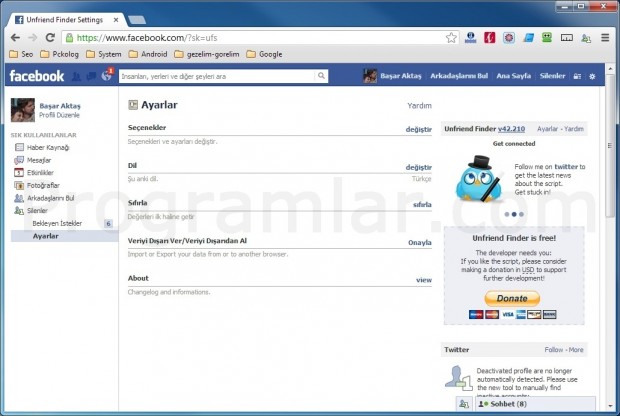The width and height of the screenshot is (620, 416).
Task: Open Ana Sayfa in the top bar
Action: click(x=513, y=76)
